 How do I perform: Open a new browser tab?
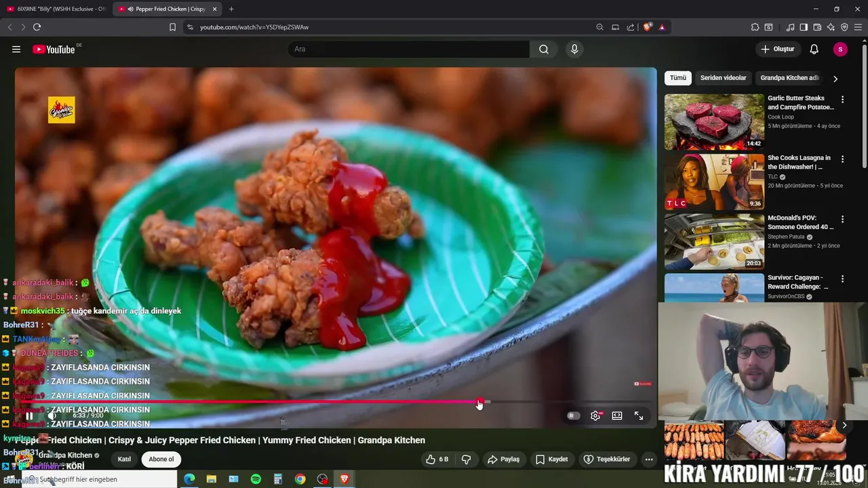click(x=231, y=9)
